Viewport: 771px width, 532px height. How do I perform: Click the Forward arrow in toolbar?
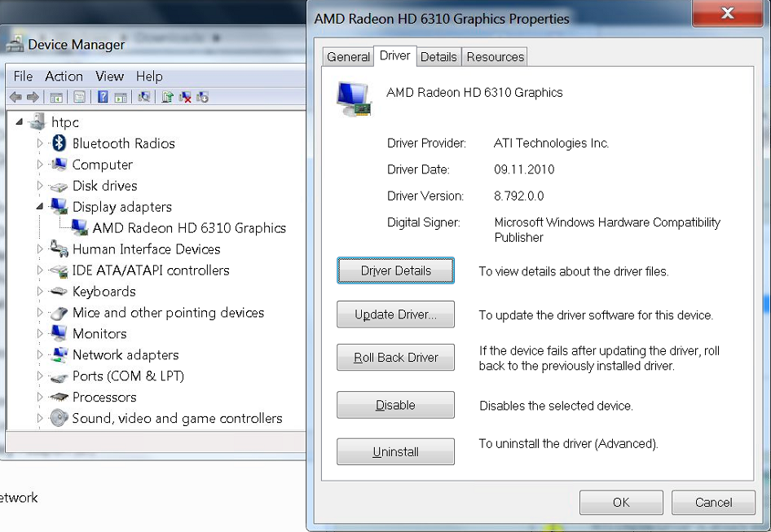click(x=33, y=97)
